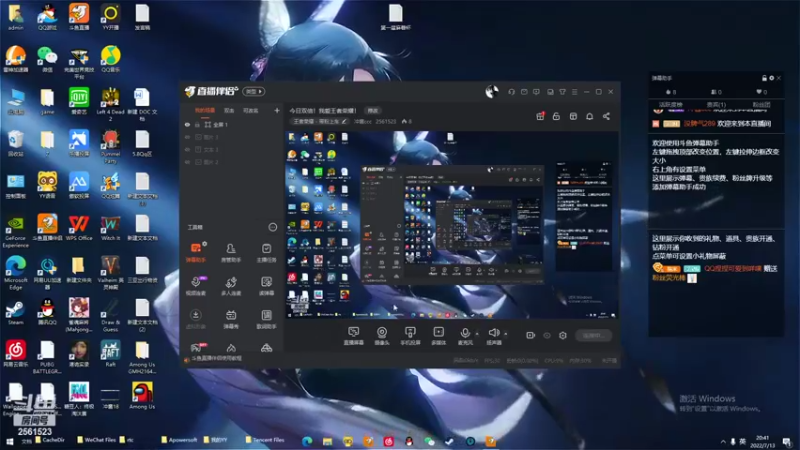Viewport: 800px width, 450px height.
Task: Toggle visibility eye of 全屏 1 source
Action: tap(187, 124)
